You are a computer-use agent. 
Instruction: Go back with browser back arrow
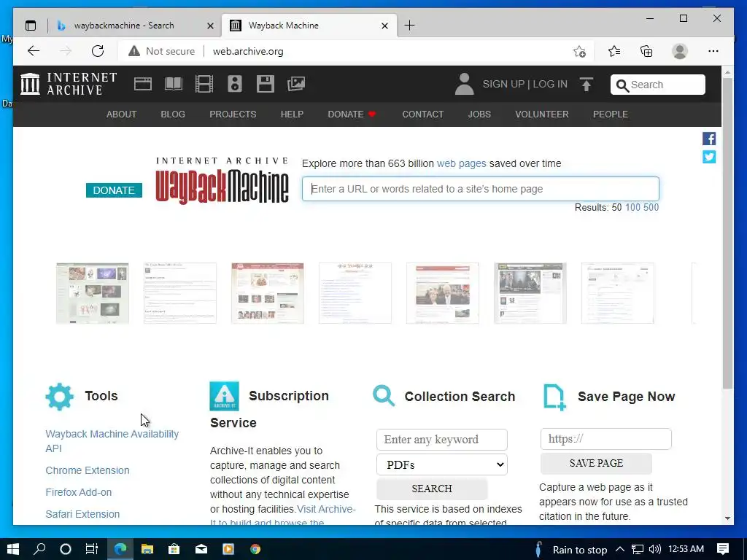click(x=34, y=51)
